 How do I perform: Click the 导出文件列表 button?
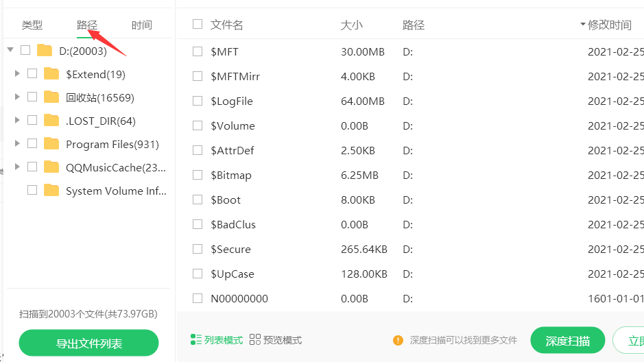tap(88, 343)
